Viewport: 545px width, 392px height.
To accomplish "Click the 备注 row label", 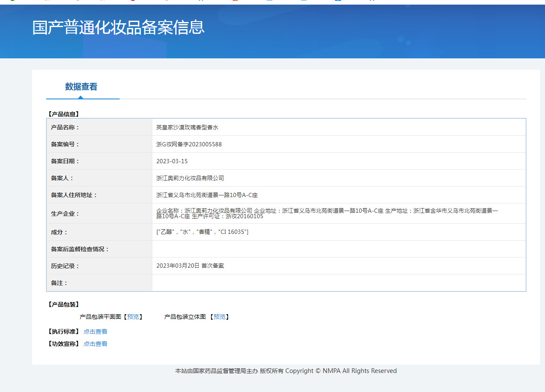I will tap(59, 283).
